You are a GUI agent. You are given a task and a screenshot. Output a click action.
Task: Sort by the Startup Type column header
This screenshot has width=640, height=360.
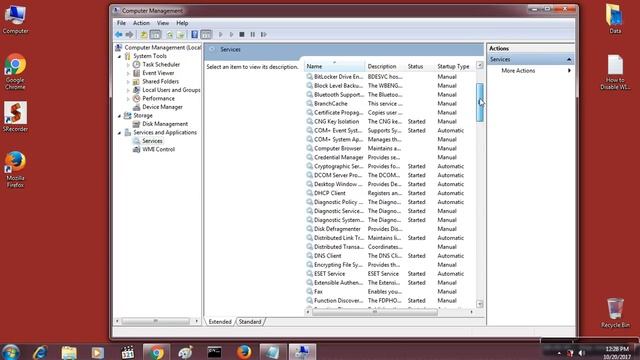tap(455, 66)
